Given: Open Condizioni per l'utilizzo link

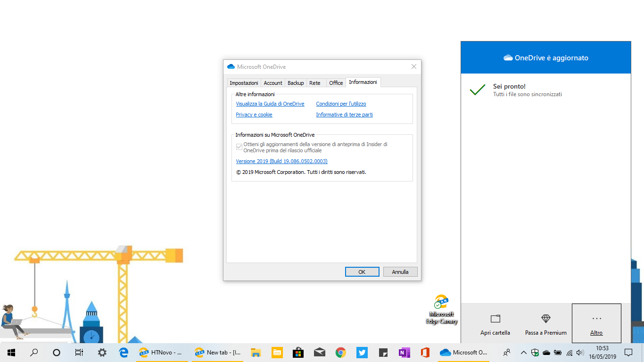Looking at the screenshot, I should pyautogui.click(x=341, y=104).
